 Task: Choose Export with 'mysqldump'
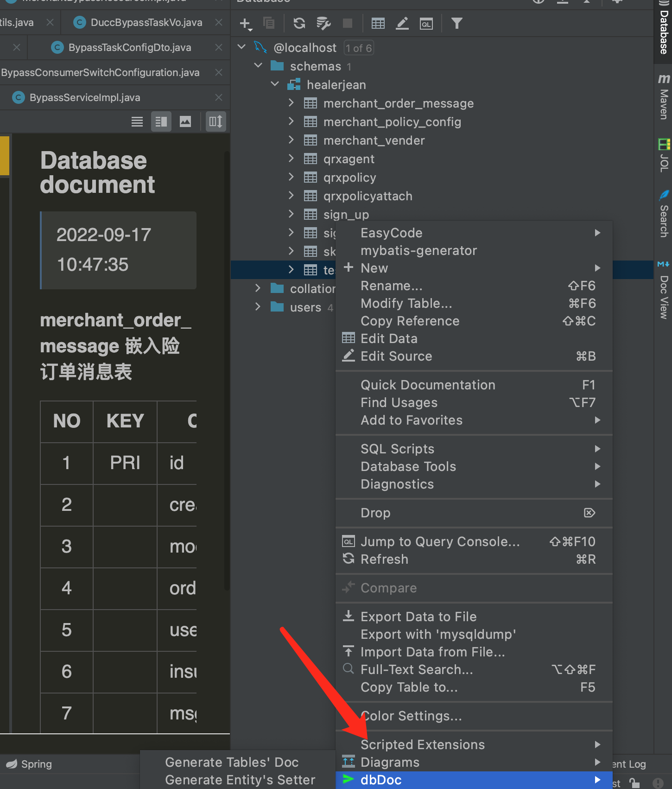(474, 634)
